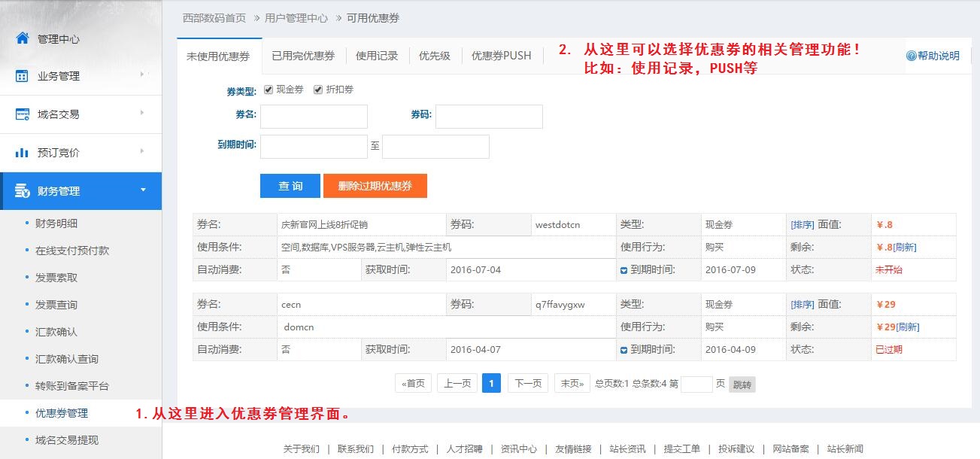Image resolution: width=980 pixels, height=459 pixels.
Task: Expand the 到期时间 dropdown on 庆新 coupon row
Action: coord(623,269)
